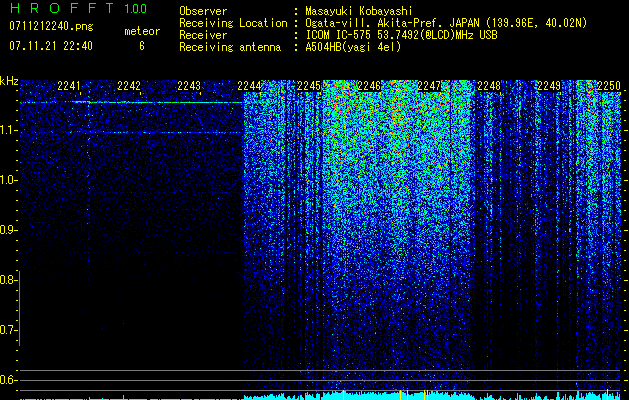Click the 0.6 kHz axis tick label

point(8,380)
